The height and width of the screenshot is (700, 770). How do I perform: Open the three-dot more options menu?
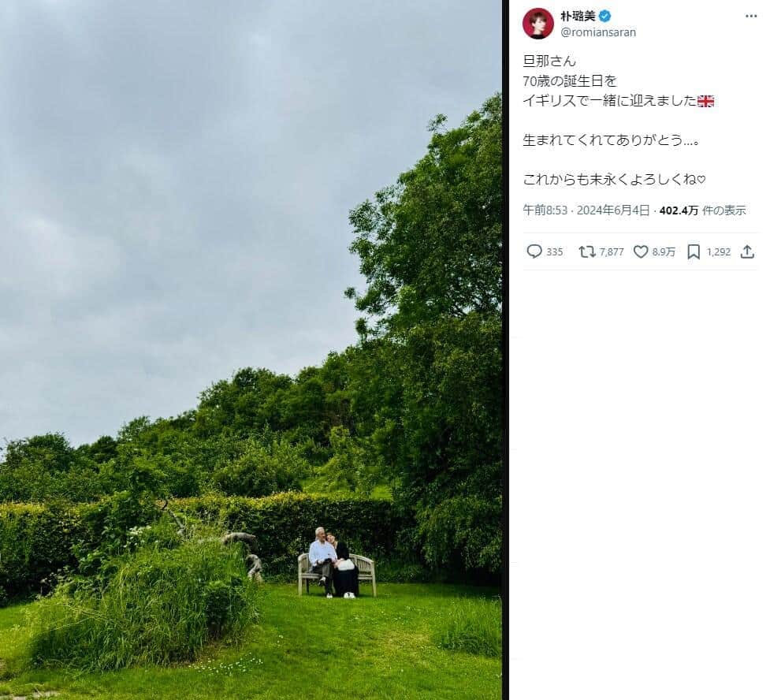click(x=751, y=17)
